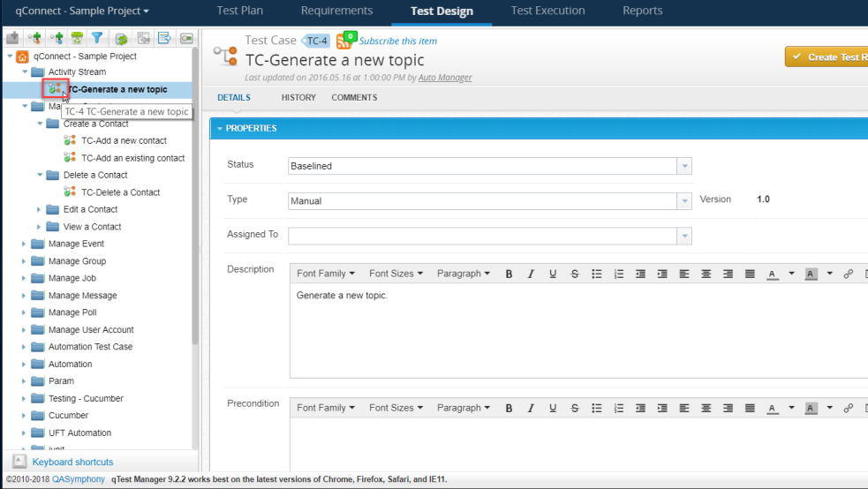The height and width of the screenshot is (489, 868).
Task: Open the recycle bin icon in tree toolbar
Action: (78, 38)
